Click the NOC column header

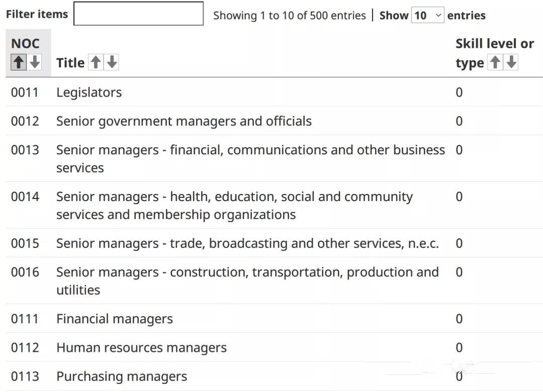pyautogui.click(x=25, y=44)
